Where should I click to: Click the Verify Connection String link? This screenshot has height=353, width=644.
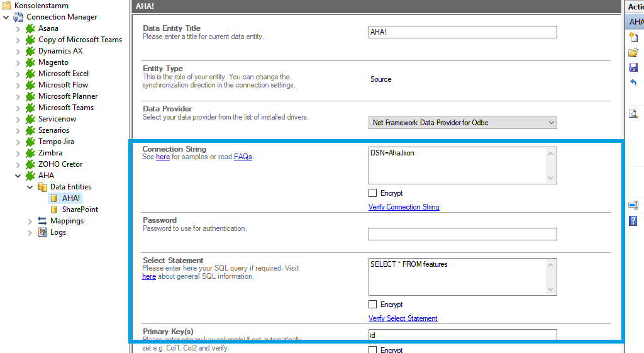pyautogui.click(x=404, y=207)
